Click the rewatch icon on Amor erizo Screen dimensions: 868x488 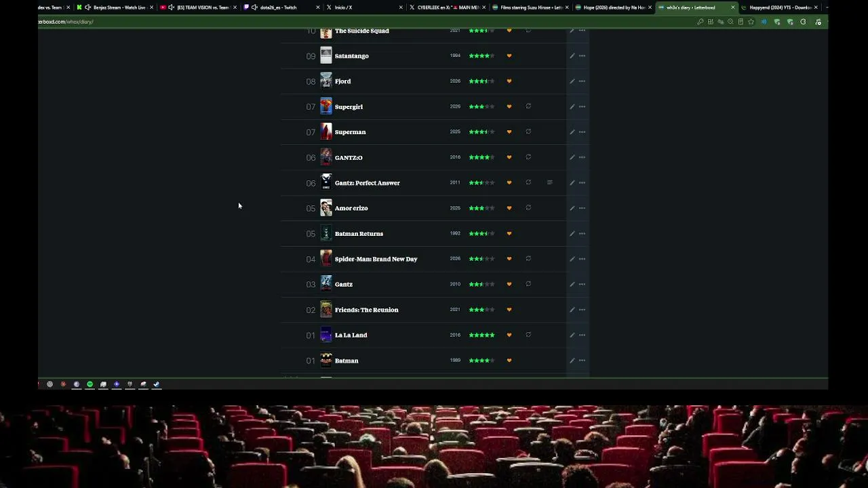pyautogui.click(x=528, y=208)
